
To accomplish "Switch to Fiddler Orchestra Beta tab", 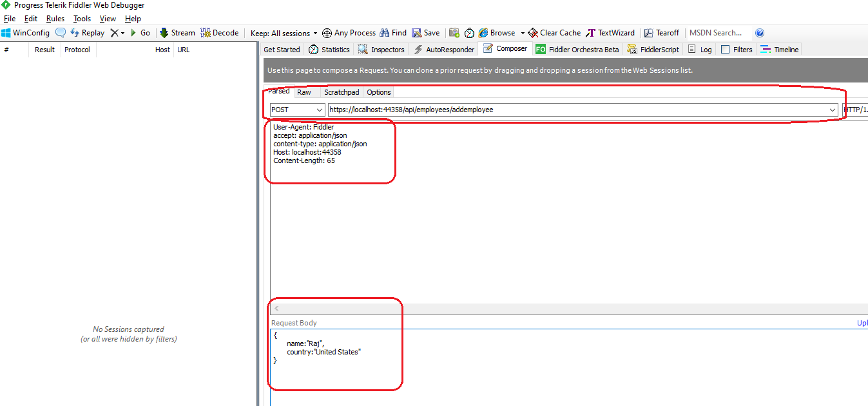I will [577, 50].
